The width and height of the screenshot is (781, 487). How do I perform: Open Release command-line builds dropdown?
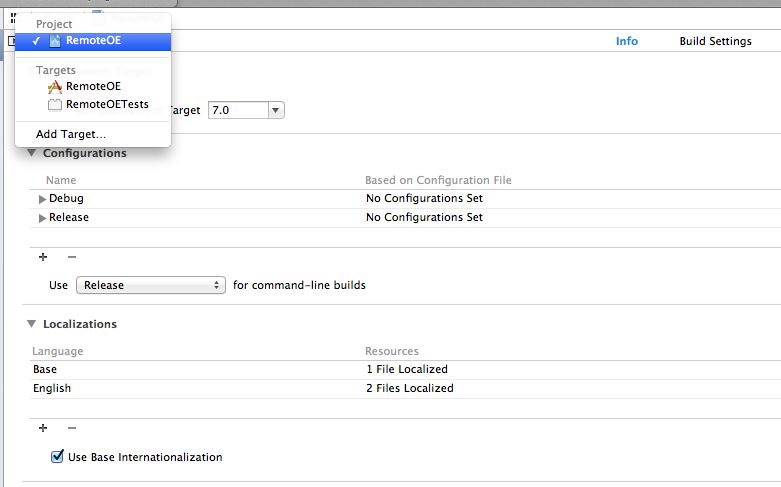(x=150, y=285)
